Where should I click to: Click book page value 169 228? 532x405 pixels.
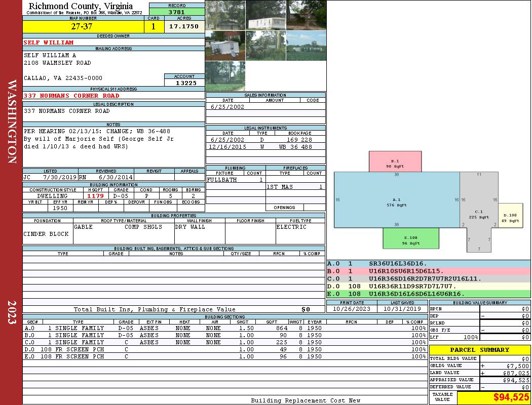click(299, 140)
